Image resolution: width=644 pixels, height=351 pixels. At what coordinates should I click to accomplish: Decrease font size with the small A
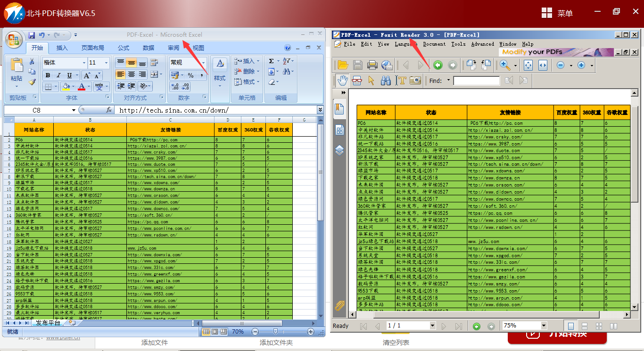pyautogui.click(x=97, y=75)
